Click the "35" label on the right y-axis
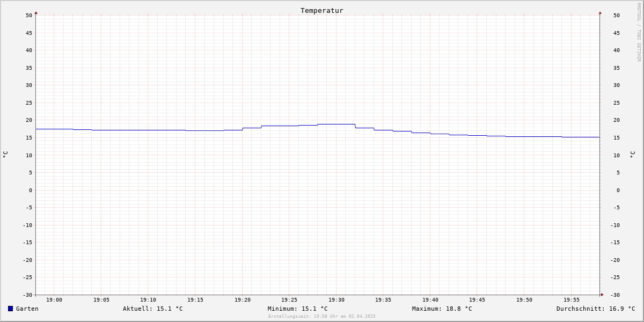 [617, 68]
